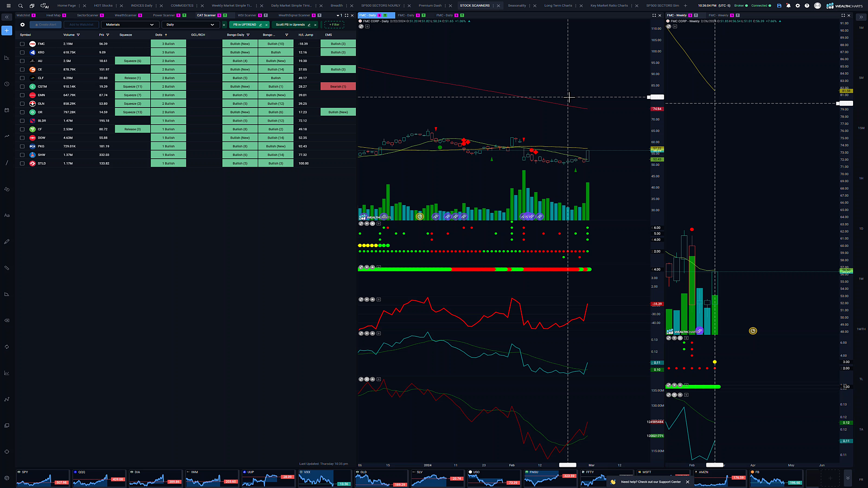Open scanner settings gear icon
Image resolution: width=868 pixels, height=488 pixels.
pyautogui.click(x=22, y=24)
